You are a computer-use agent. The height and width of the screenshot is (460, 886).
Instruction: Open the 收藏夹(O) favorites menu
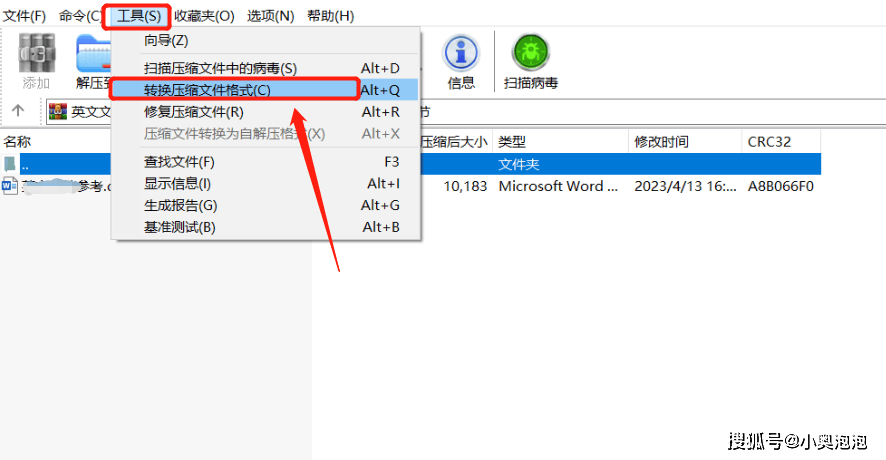coord(204,16)
